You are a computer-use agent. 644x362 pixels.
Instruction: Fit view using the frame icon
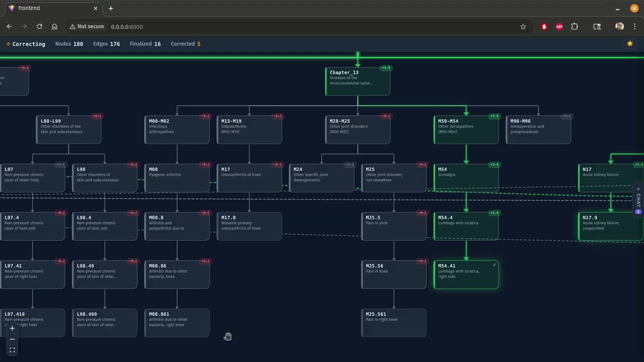pos(12,350)
